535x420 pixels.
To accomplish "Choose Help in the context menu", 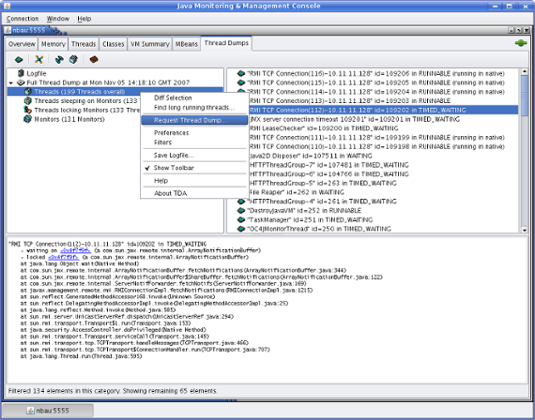I will pos(194,180).
